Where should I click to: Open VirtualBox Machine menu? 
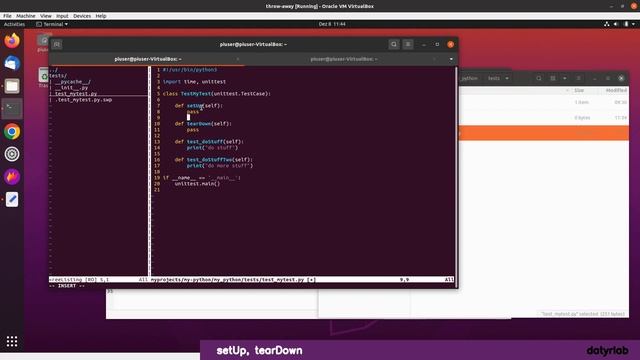(x=25, y=16)
